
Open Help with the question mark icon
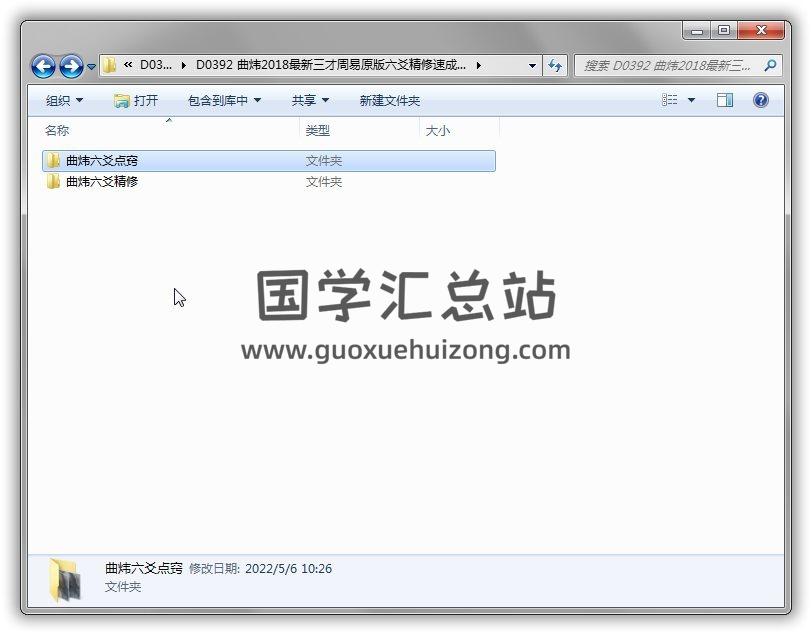pos(761,100)
